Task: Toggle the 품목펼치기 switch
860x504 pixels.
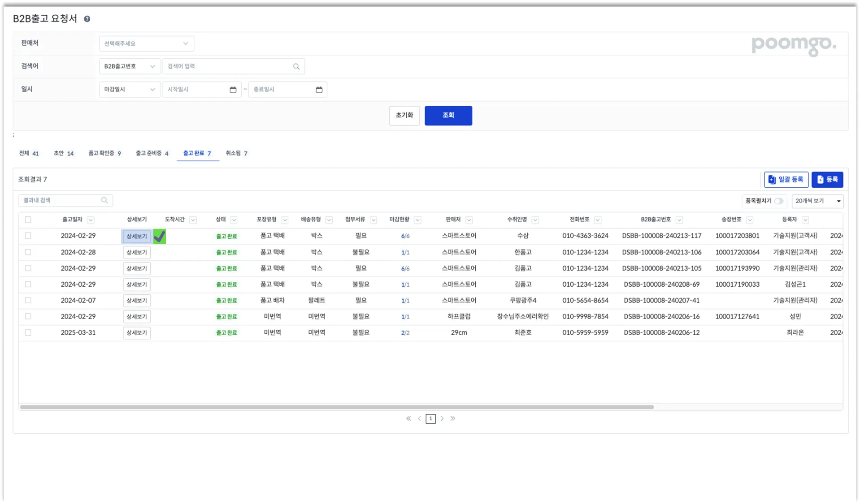Action: point(779,201)
